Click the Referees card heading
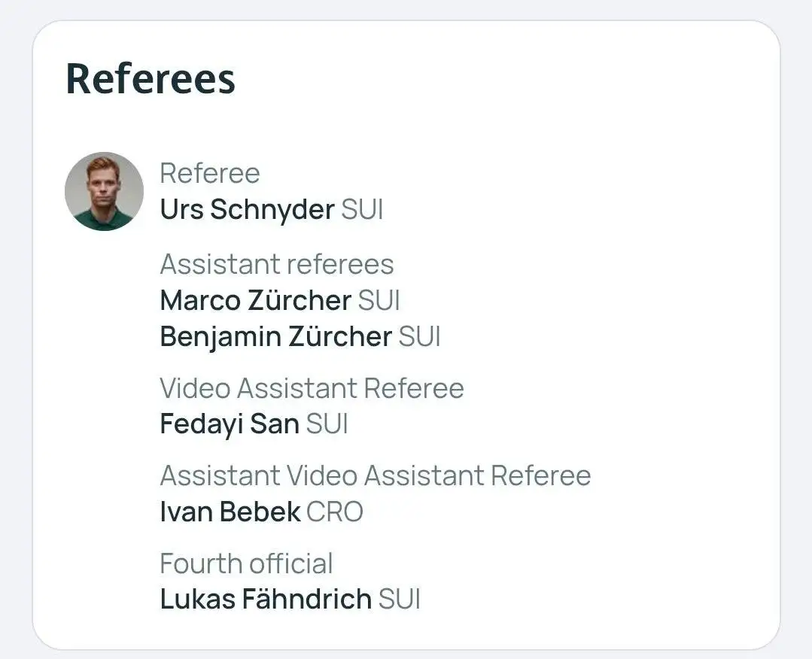 pos(151,78)
